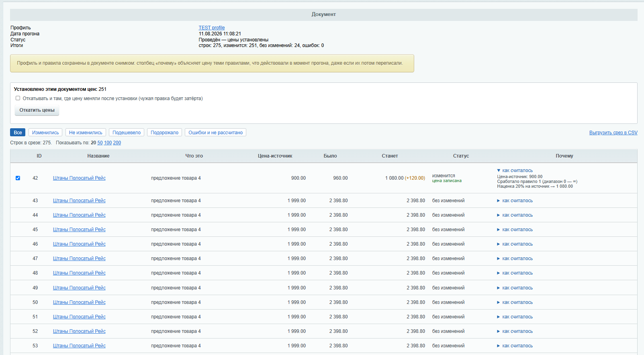644x355 pixels.
Task: Open Штаны Полосатый Рейс link in row 47
Action: (79, 259)
